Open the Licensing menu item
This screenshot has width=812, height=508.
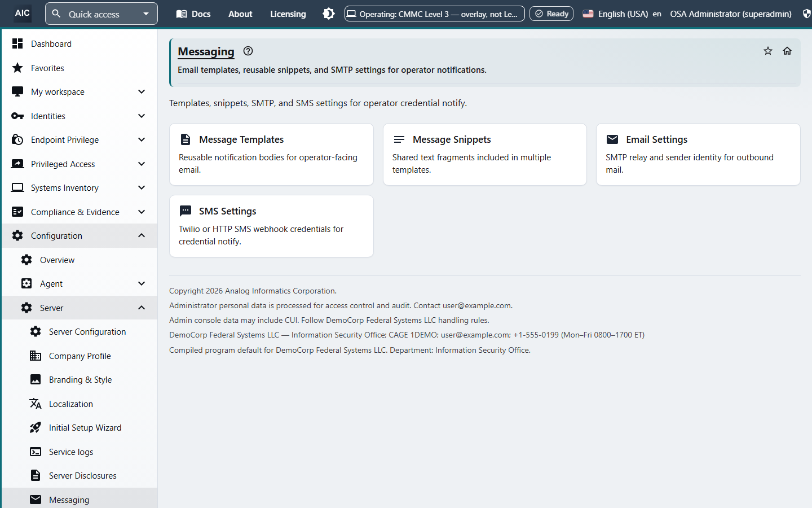(288, 14)
